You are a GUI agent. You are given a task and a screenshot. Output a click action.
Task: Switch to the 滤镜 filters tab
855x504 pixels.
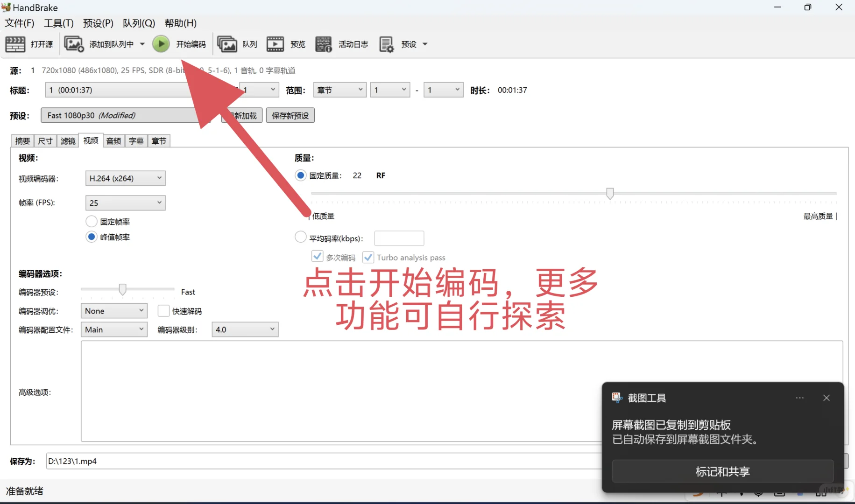pos(68,141)
